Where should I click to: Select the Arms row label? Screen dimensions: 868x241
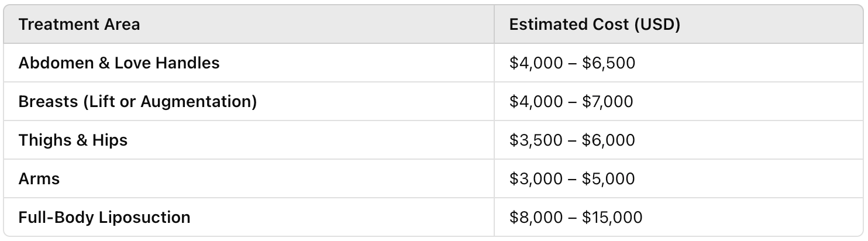[x=39, y=178]
